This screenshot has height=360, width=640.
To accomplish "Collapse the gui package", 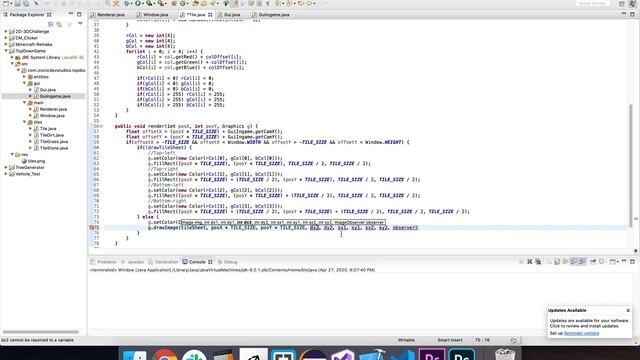I will 24,83.
